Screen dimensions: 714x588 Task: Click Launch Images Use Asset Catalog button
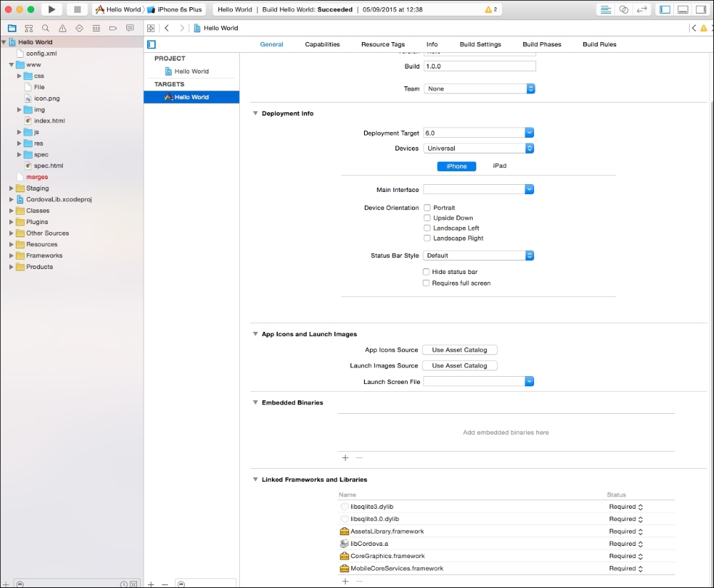point(459,365)
